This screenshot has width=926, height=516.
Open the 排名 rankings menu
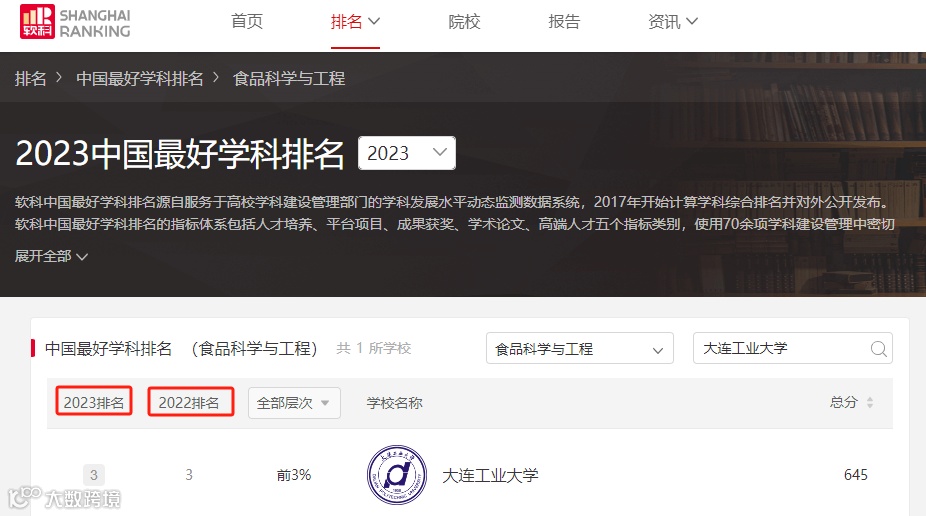[x=355, y=22]
